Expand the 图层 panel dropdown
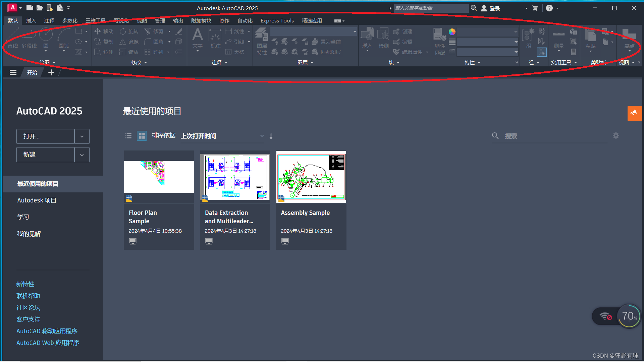The height and width of the screenshot is (362, 644). 306,62
